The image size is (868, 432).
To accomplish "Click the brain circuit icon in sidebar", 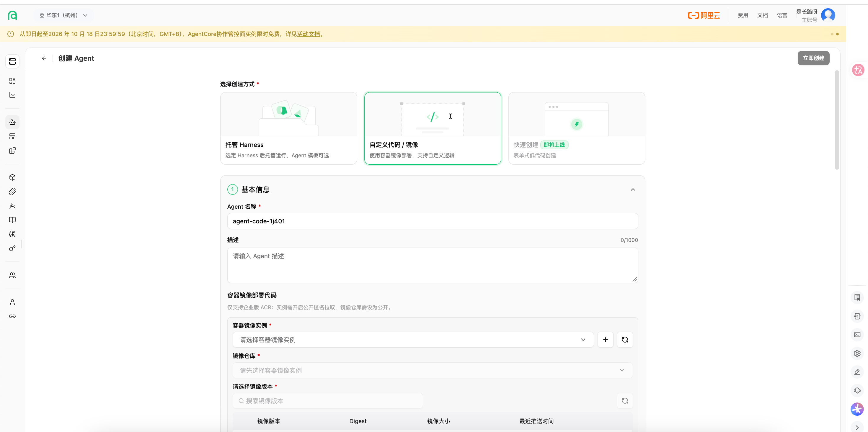I will pos(12,234).
